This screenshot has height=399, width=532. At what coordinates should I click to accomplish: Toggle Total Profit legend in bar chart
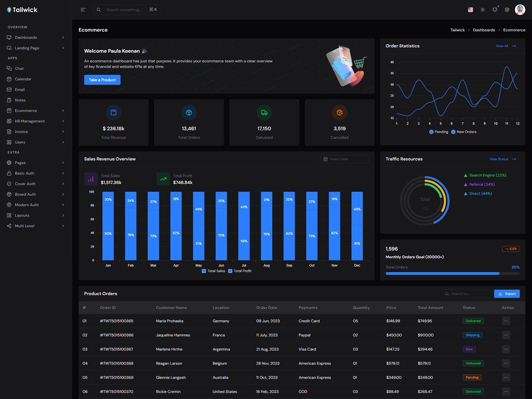240,271
